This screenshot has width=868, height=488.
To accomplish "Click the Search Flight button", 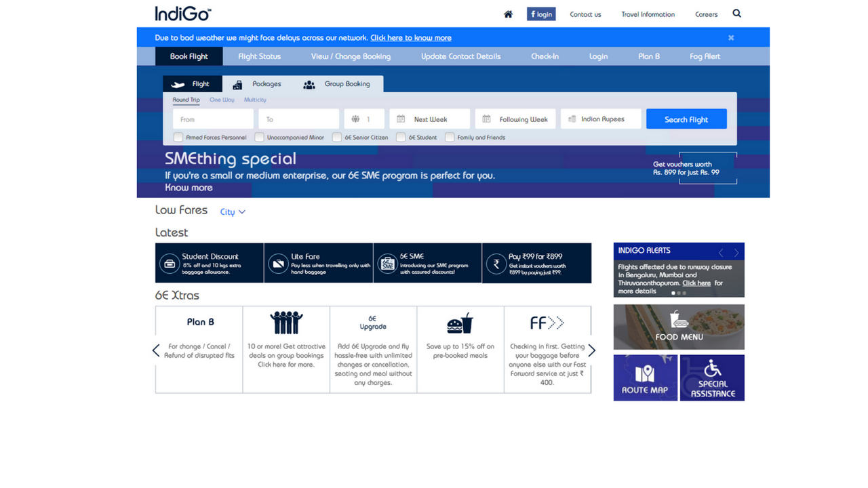I will coord(686,119).
